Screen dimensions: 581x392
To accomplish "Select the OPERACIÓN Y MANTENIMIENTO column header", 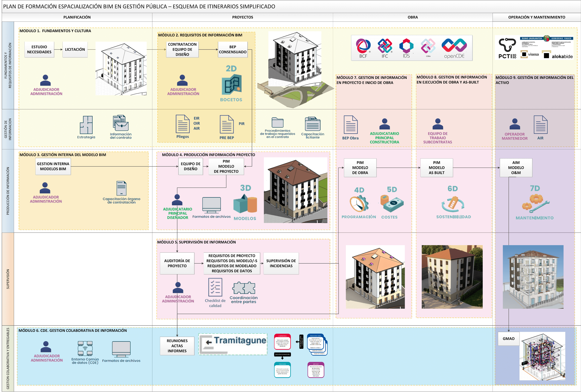I will point(537,17).
